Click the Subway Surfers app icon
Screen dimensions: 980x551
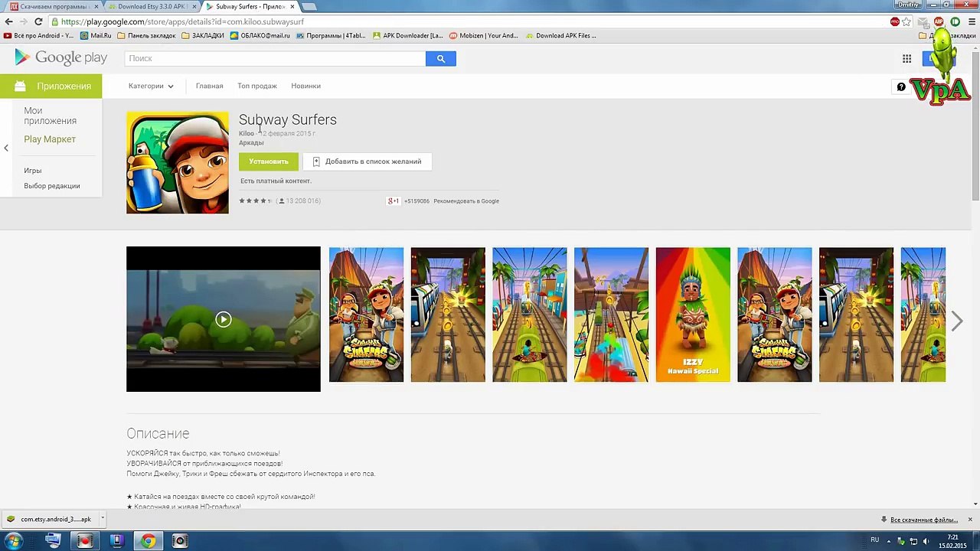coord(178,163)
